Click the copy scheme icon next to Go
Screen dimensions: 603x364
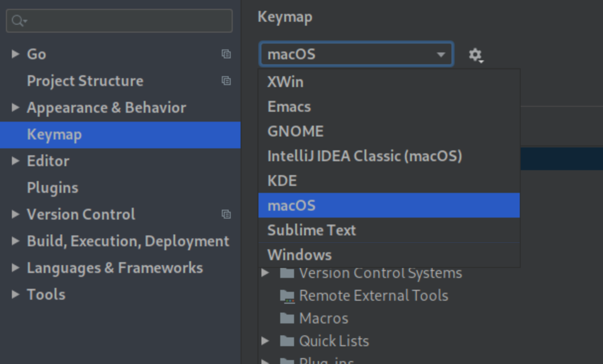tap(227, 54)
